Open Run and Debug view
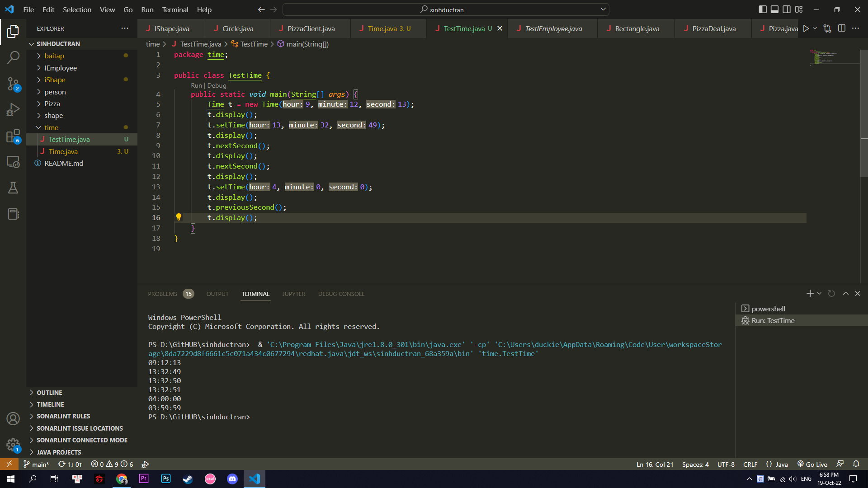This screenshot has height=488, width=868. 13,110
